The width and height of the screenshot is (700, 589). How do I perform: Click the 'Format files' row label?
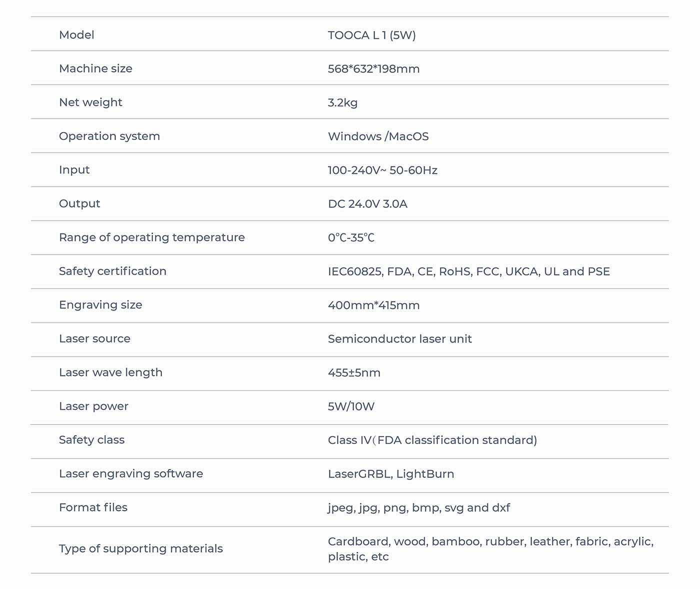coord(93,507)
